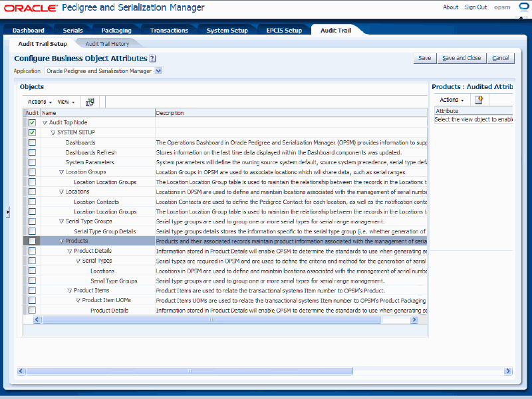532x399 pixels.
Task: Open the Serials tab
Action: click(72, 30)
